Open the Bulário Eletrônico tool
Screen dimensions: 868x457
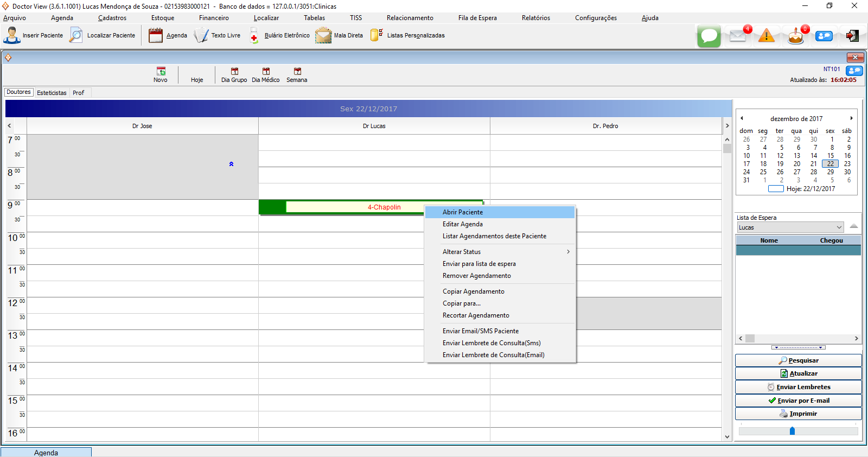tap(254, 36)
